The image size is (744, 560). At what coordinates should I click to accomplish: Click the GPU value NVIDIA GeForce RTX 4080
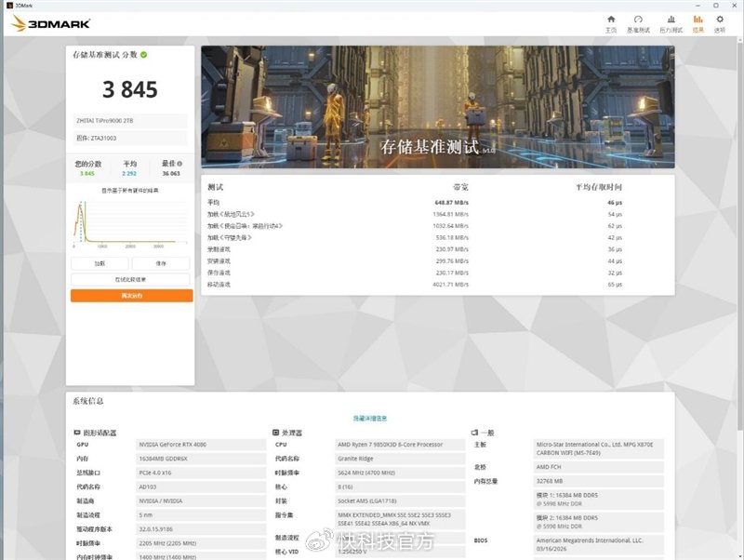coord(201,445)
